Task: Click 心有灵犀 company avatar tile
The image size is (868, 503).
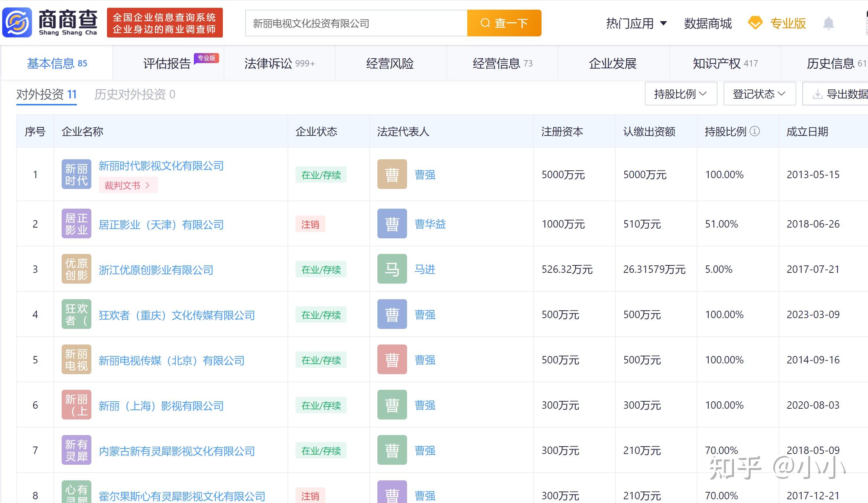Action: (77, 492)
